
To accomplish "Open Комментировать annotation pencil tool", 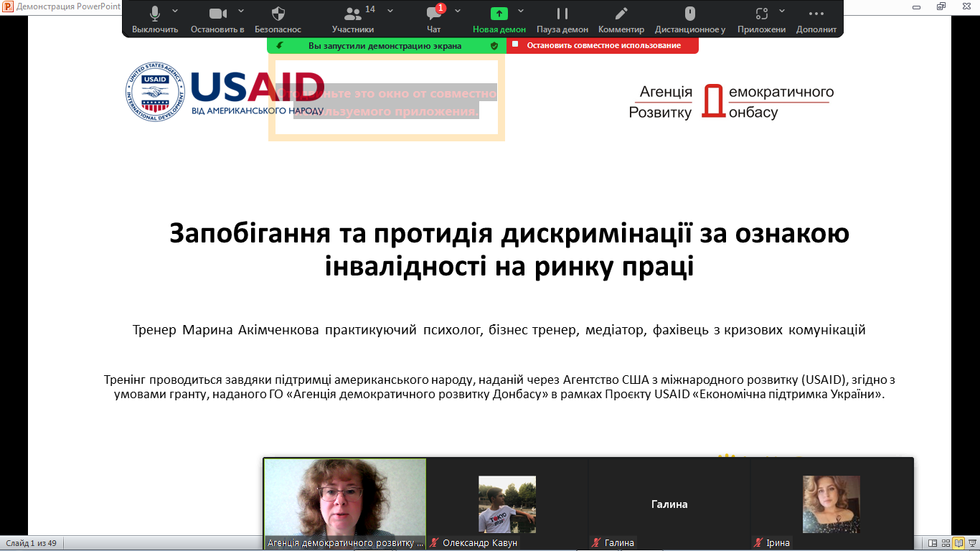I will coord(621,19).
